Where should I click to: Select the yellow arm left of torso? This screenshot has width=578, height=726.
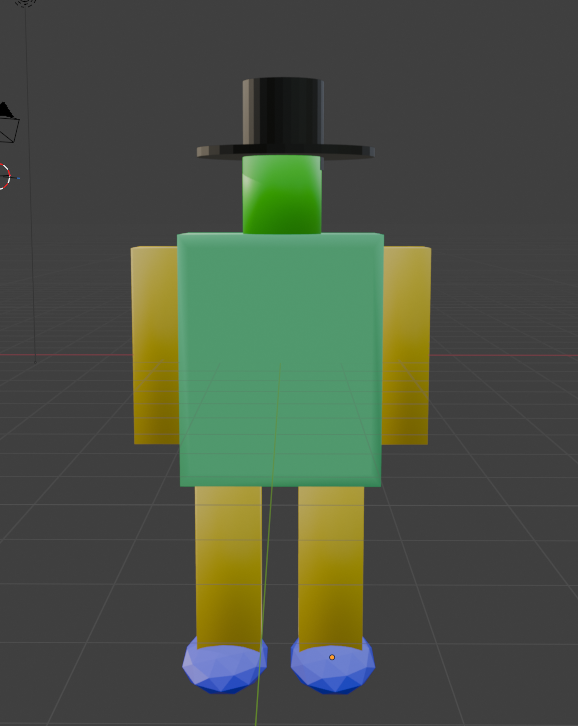tap(155, 345)
